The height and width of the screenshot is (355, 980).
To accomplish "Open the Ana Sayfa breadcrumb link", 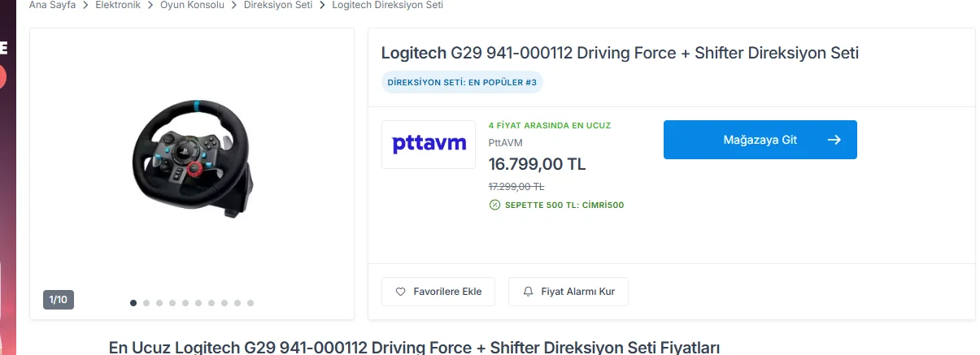I will tap(52, 5).
